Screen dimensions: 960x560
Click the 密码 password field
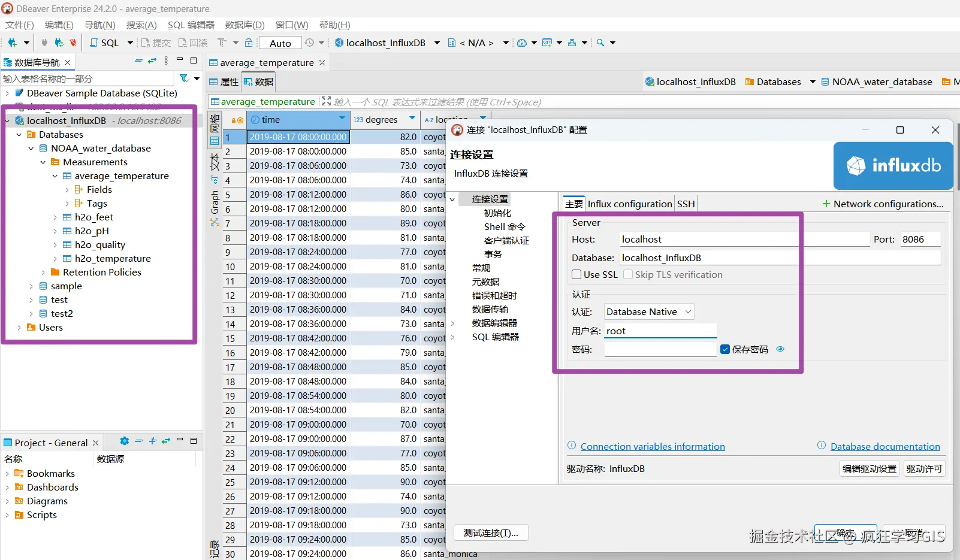tap(660, 349)
